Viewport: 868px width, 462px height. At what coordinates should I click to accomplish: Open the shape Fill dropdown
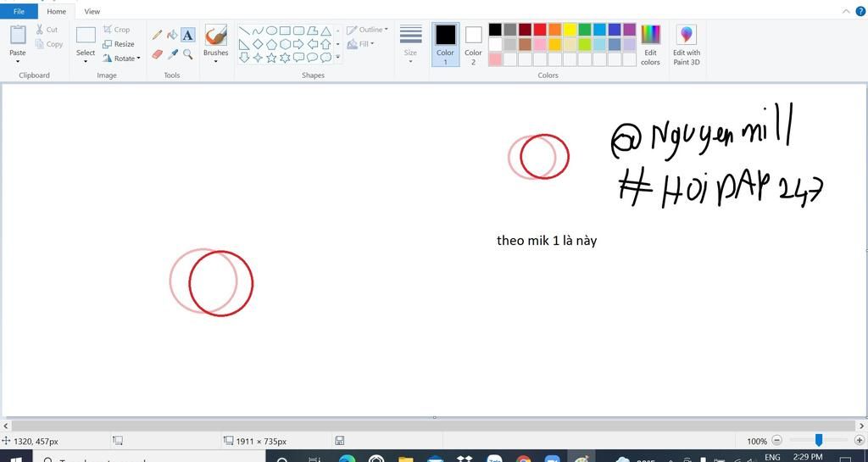tap(361, 44)
